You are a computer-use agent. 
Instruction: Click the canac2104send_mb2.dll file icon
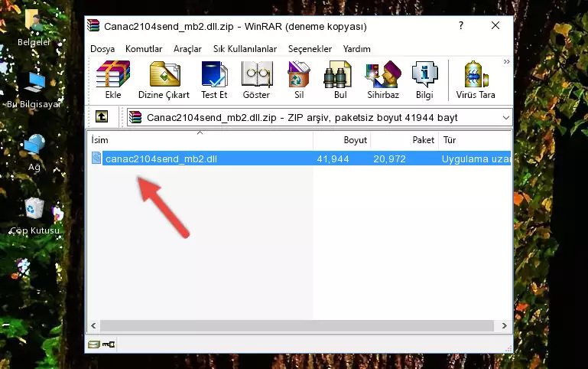click(96, 158)
